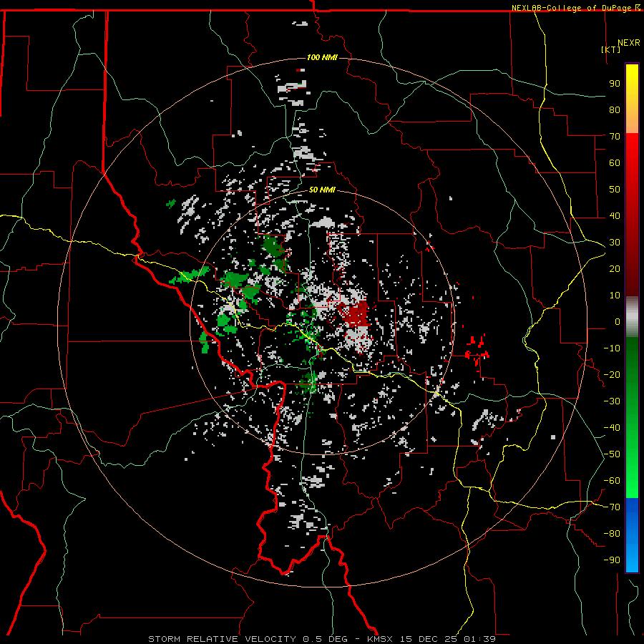
Task: Click the -60 value on the velocity scale
Action: tap(612, 481)
